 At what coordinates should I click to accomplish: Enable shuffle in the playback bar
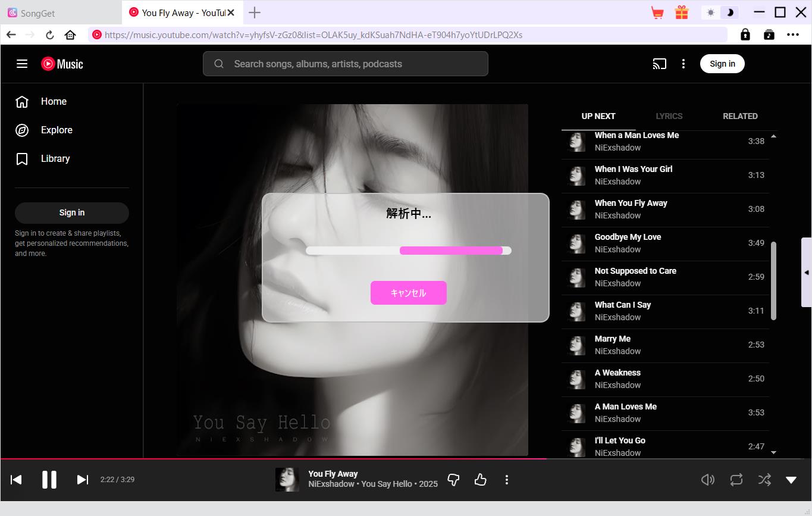[x=764, y=479]
